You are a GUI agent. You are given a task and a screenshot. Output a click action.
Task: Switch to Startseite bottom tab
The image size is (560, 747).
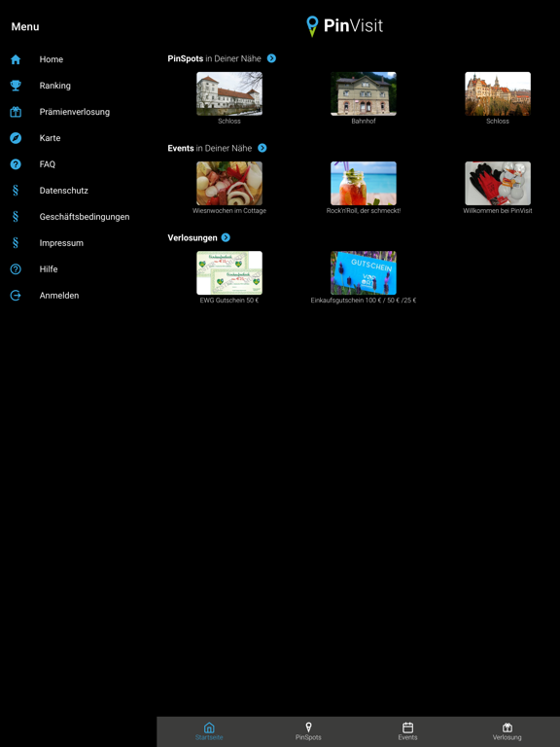pyautogui.click(x=209, y=731)
